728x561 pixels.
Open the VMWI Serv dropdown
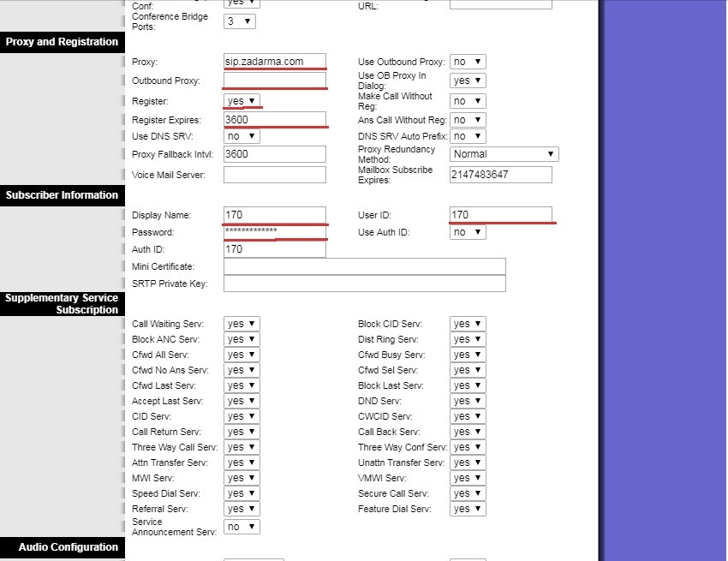[468, 478]
